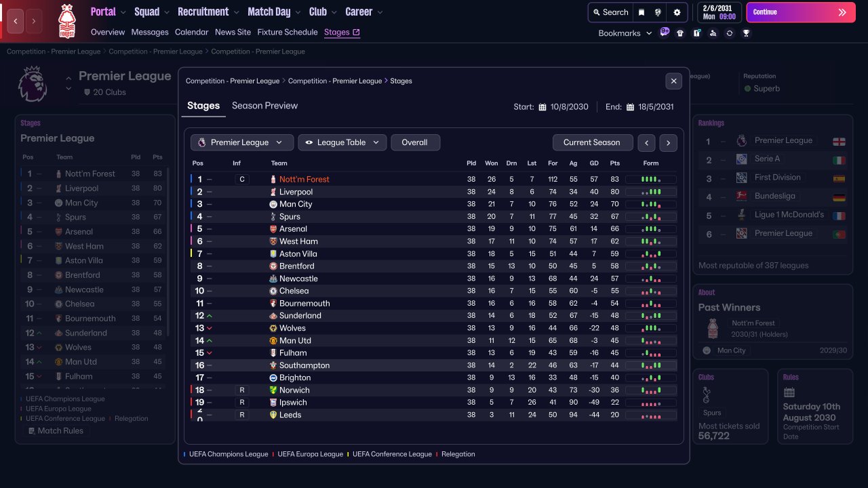The width and height of the screenshot is (868, 488).
Task: Open the Bookmarks dropdown
Action: point(625,33)
